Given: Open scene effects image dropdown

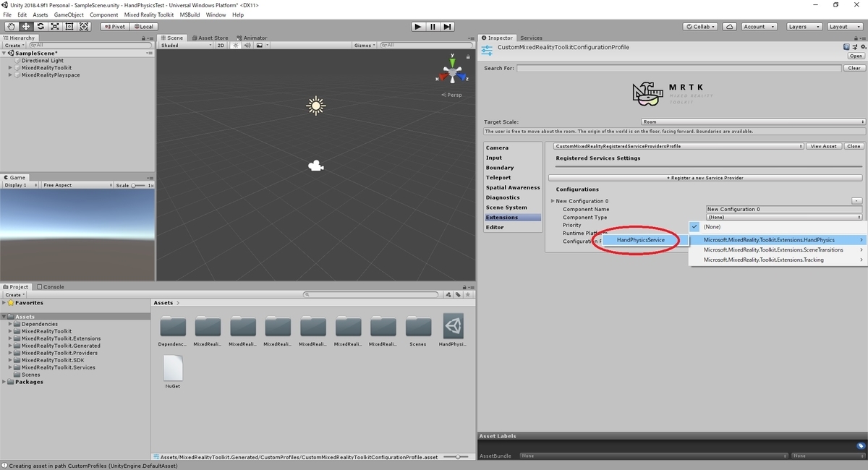Looking at the screenshot, I should pos(261,45).
